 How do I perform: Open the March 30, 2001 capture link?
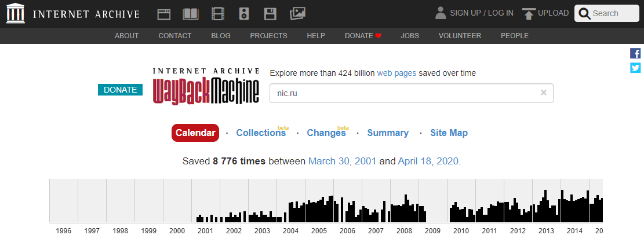(x=342, y=161)
